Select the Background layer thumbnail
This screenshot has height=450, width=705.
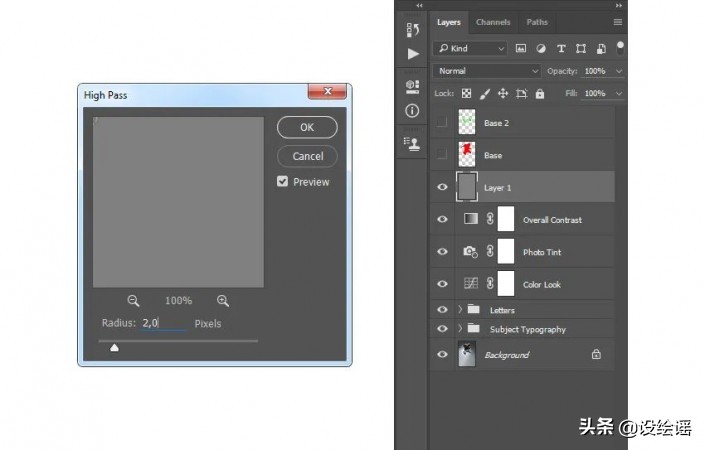tap(467, 354)
